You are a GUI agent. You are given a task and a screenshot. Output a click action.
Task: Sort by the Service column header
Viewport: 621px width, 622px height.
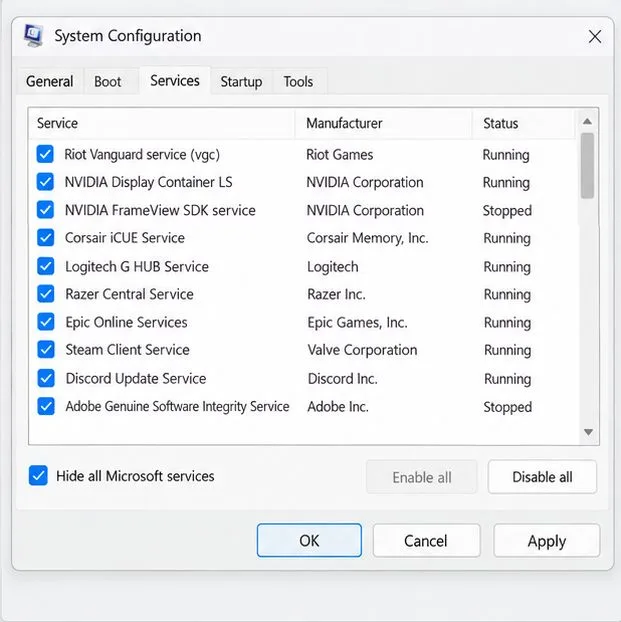161,123
